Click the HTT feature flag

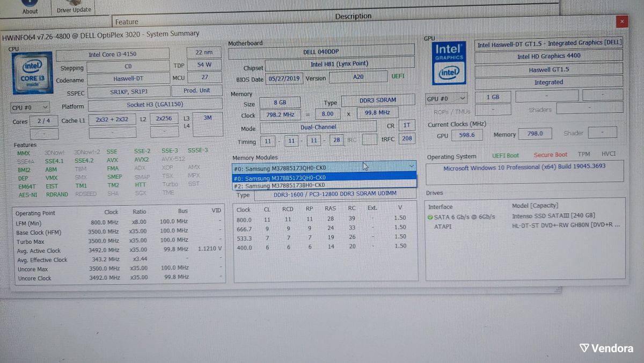pyautogui.click(x=141, y=185)
